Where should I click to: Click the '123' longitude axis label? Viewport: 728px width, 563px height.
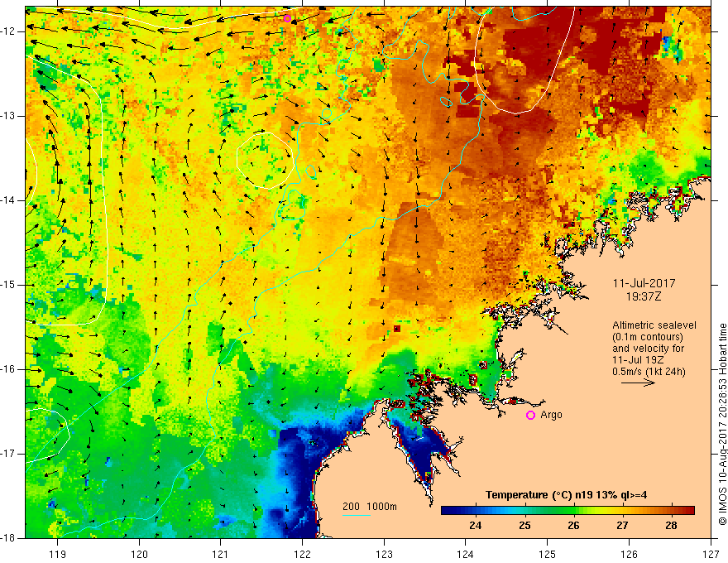coord(384,554)
